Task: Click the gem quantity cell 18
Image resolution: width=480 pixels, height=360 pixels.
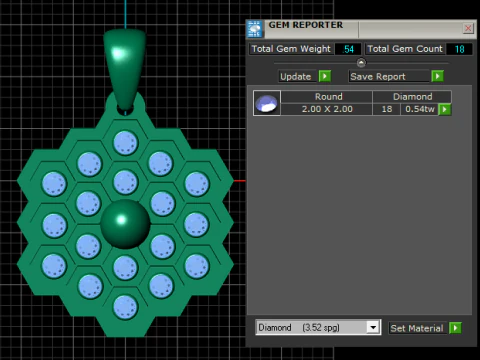Action: tap(387, 109)
